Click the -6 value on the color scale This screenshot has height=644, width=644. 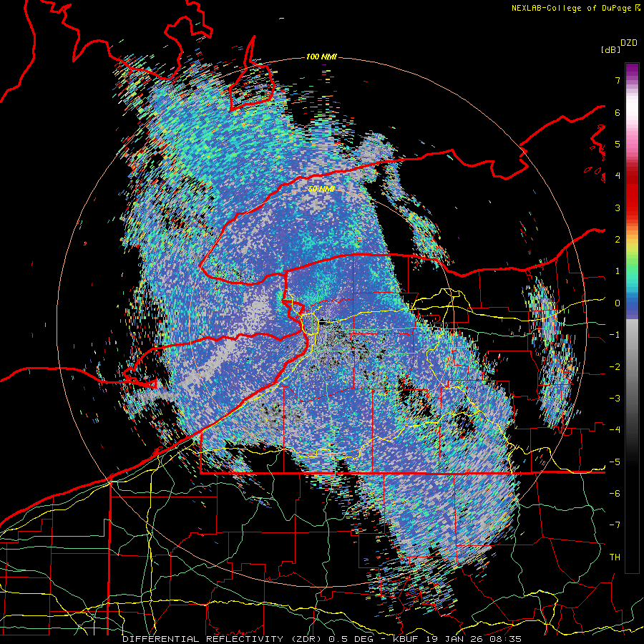[x=615, y=494]
